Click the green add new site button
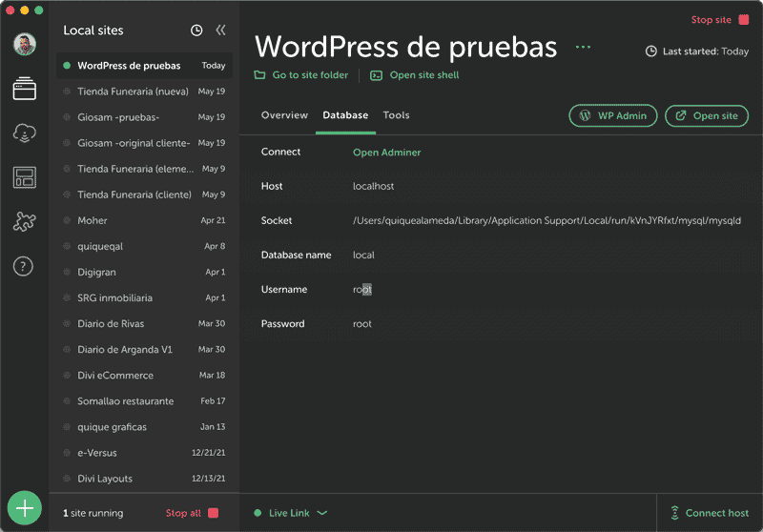Image resolution: width=763 pixels, height=532 pixels. (25, 508)
